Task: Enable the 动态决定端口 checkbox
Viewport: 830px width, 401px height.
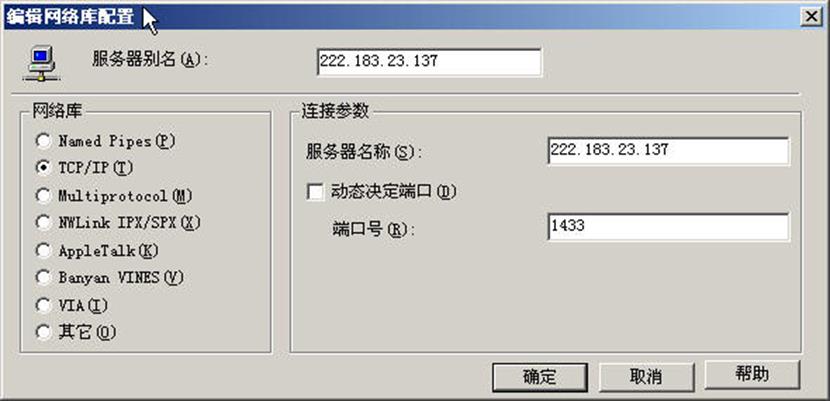Action: (x=315, y=192)
